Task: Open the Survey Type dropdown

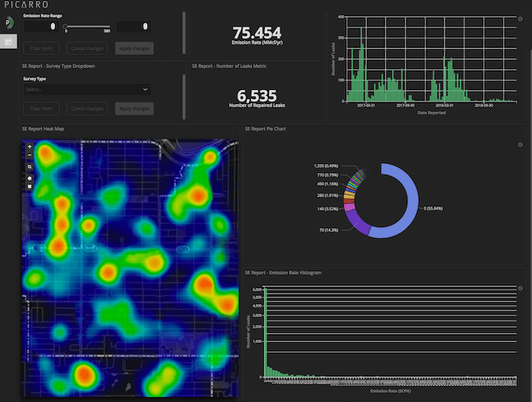Action: pos(87,90)
